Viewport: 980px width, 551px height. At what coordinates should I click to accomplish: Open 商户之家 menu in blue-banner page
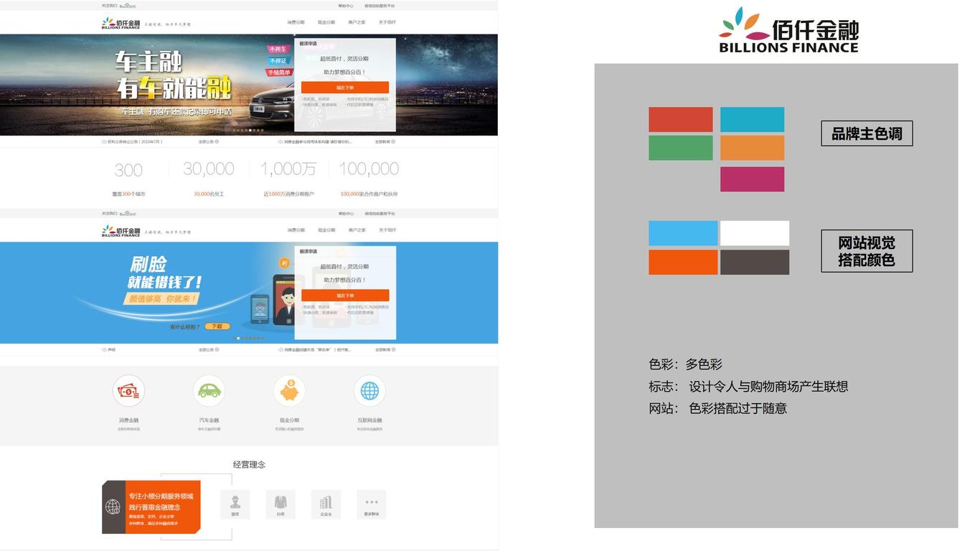(357, 230)
